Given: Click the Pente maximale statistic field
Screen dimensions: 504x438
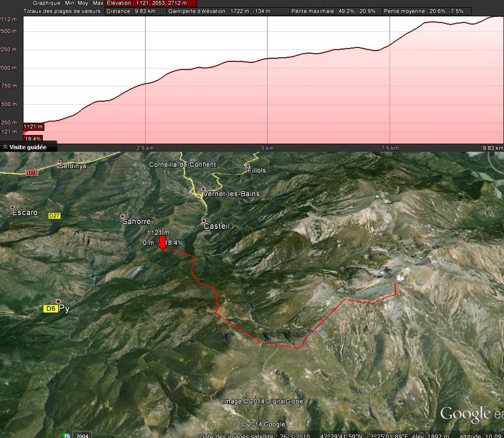Looking at the screenshot, I should [334, 11].
